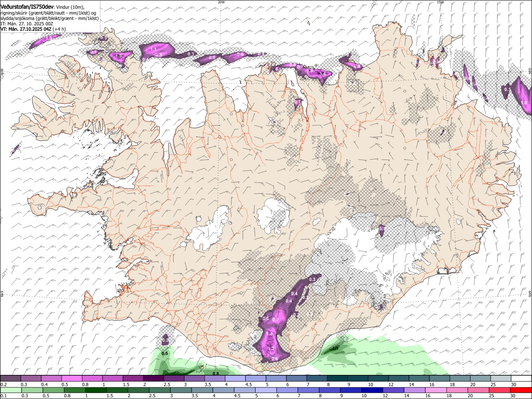Select the dark purple 2 swatch, upper legend row
This screenshot has height=399, width=532.
153,379
